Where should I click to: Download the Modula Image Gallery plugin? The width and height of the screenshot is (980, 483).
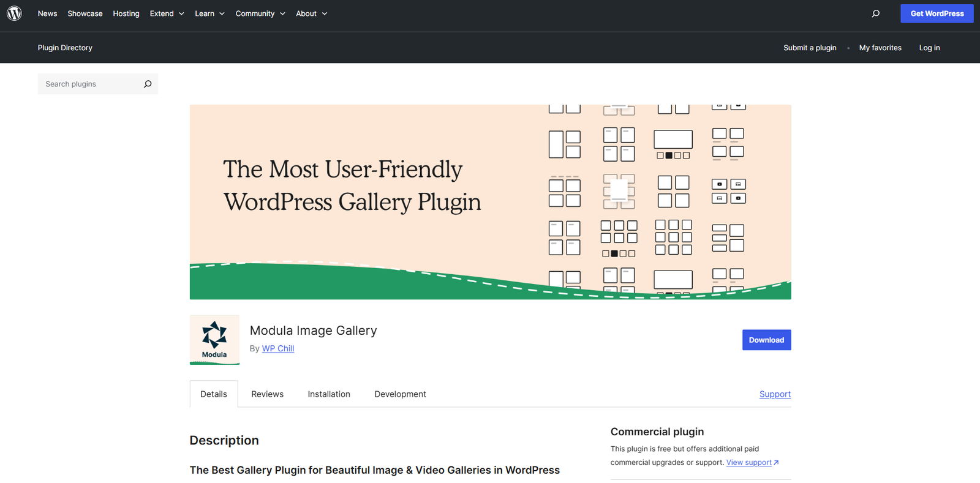(x=766, y=340)
